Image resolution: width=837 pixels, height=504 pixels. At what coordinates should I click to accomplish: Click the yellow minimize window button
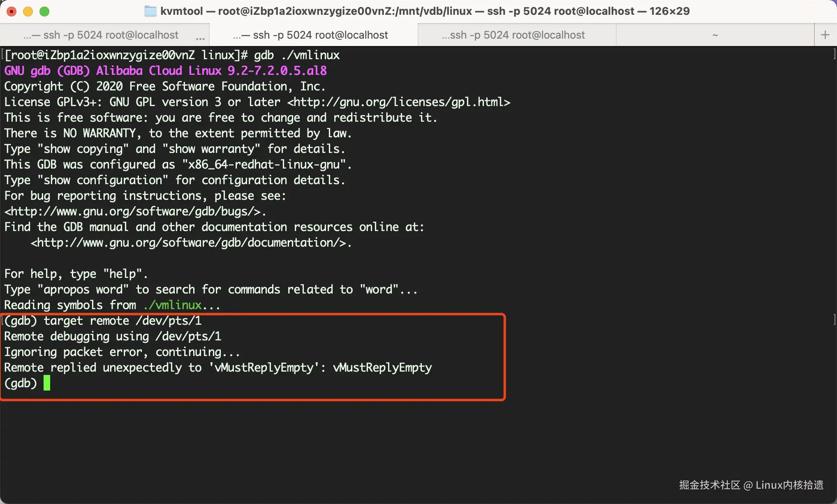click(28, 12)
